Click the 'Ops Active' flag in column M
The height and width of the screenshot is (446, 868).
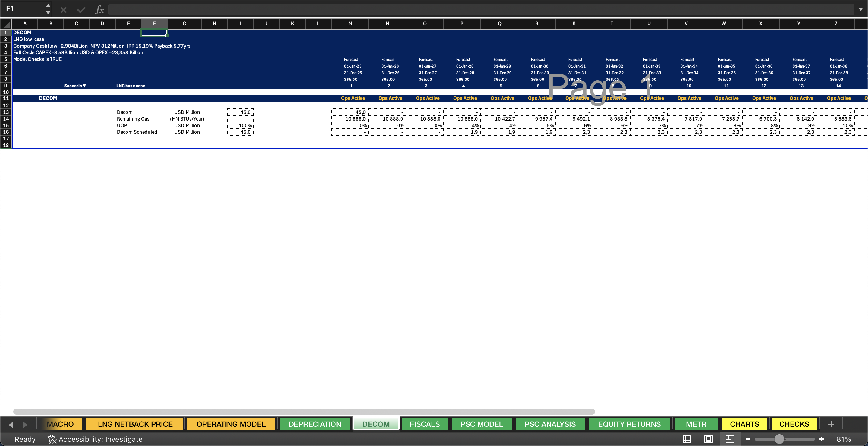click(x=353, y=98)
